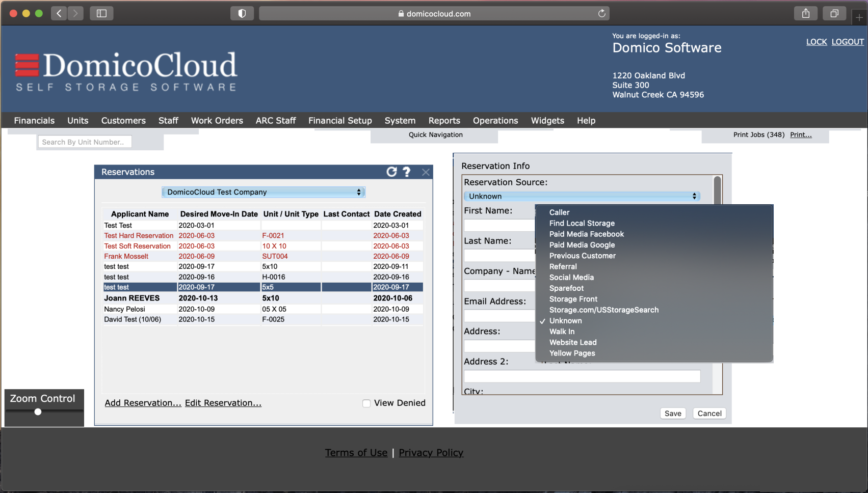Reload page in address bar
The height and width of the screenshot is (493, 868).
click(x=601, y=14)
